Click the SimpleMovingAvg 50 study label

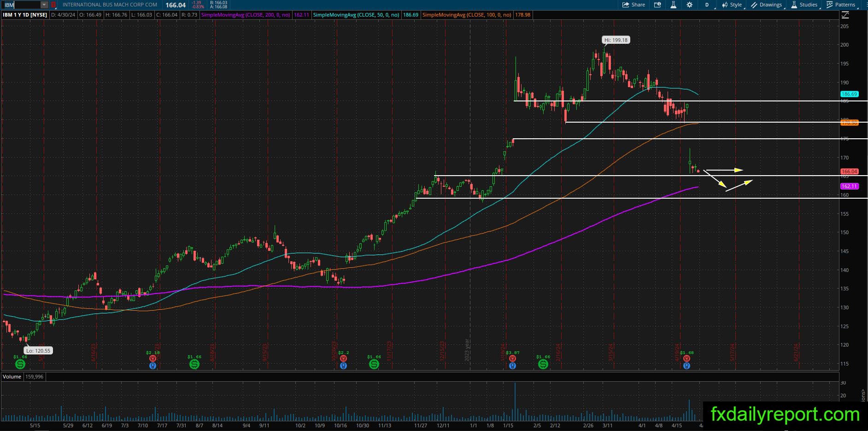point(356,15)
